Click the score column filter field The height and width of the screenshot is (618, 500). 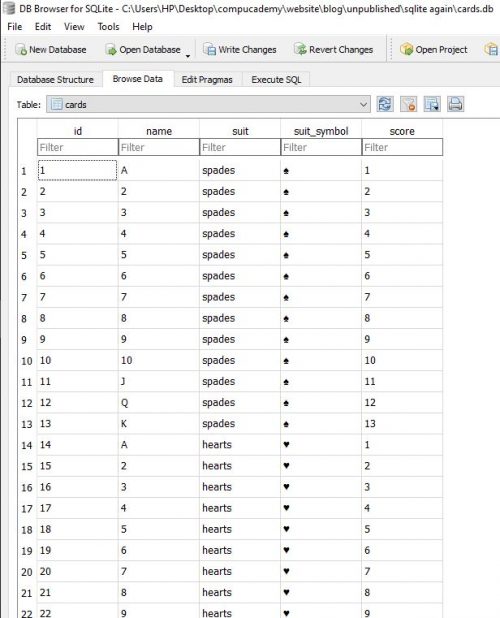point(402,147)
